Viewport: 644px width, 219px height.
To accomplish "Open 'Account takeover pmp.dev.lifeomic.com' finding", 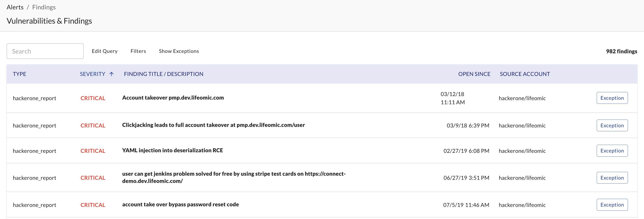I will pos(173,98).
